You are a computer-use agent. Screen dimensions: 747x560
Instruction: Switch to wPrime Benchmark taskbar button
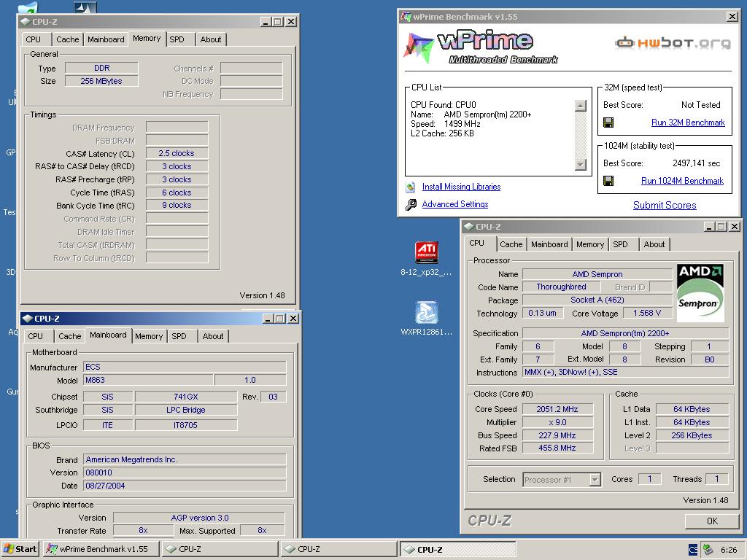click(x=101, y=549)
